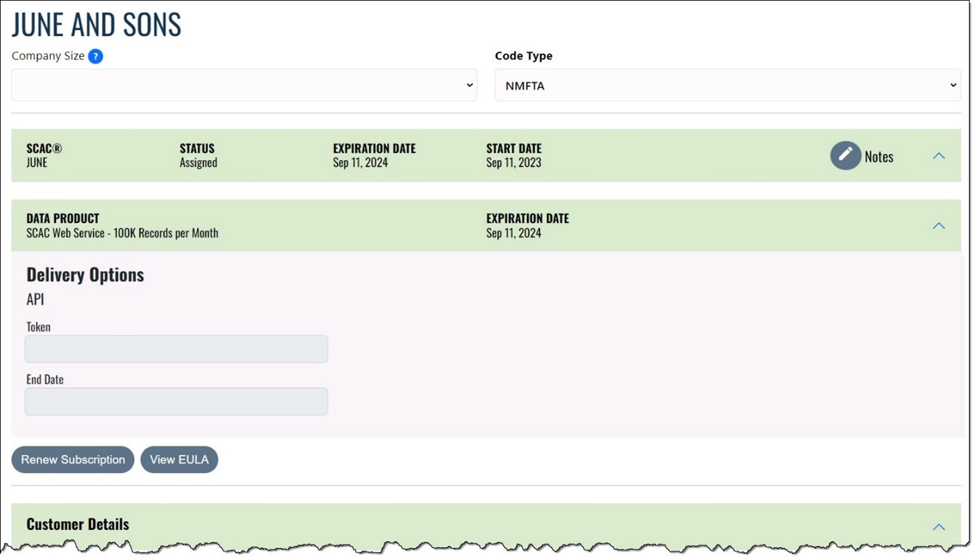Select the End Date input field
Screen dimensions: 975x560
coord(176,401)
